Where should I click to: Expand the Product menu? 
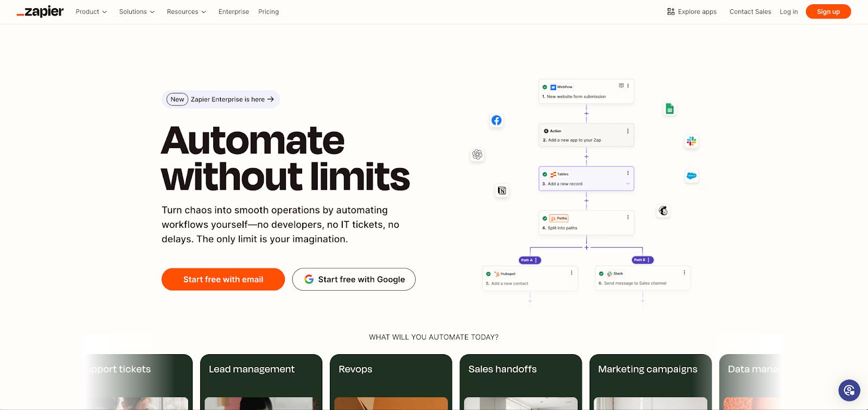pos(91,11)
